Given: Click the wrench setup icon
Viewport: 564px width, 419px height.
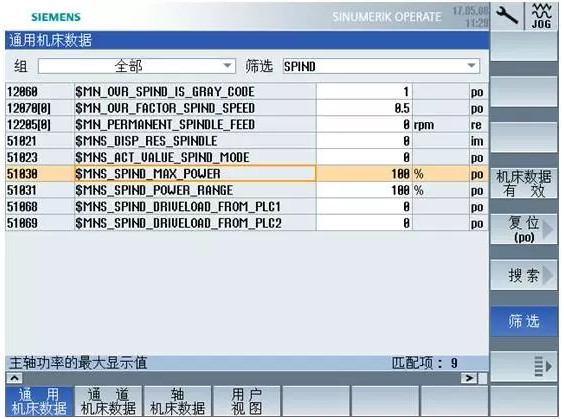Looking at the screenshot, I should pos(507,16).
